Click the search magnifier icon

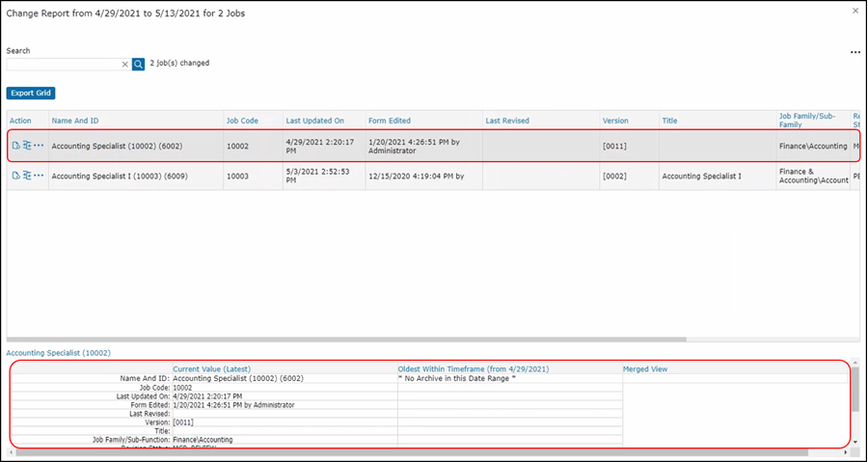pos(138,64)
